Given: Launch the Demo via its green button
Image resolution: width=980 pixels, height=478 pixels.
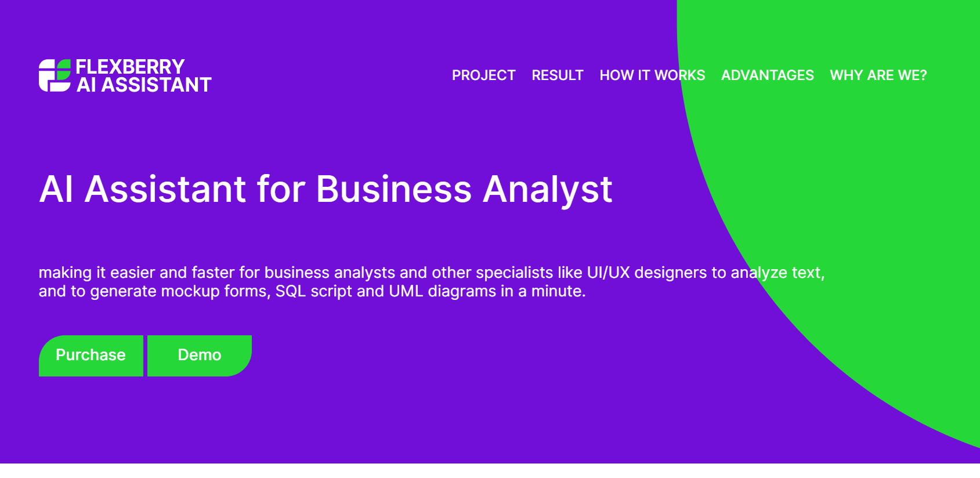Looking at the screenshot, I should pyautogui.click(x=199, y=355).
